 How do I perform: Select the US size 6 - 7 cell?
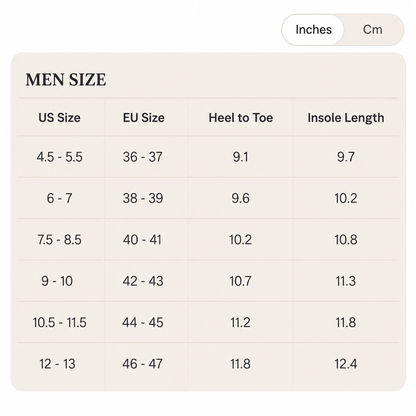pos(59,198)
